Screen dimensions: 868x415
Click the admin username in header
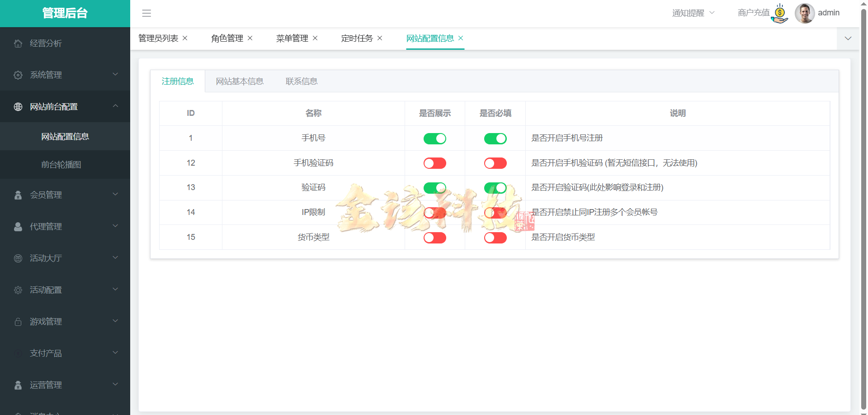pos(829,13)
